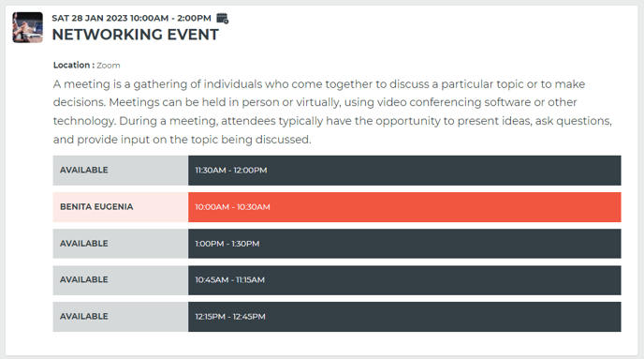
Task: Click the event date and time text
Action: coord(131,18)
